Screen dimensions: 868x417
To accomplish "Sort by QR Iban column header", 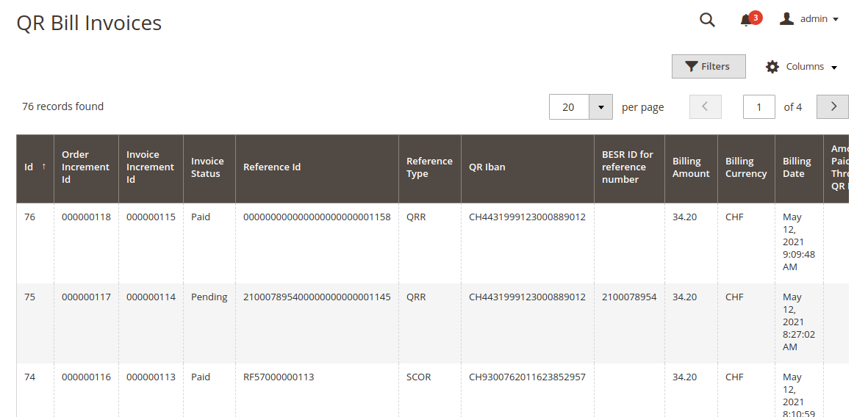I will click(x=487, y=167).
